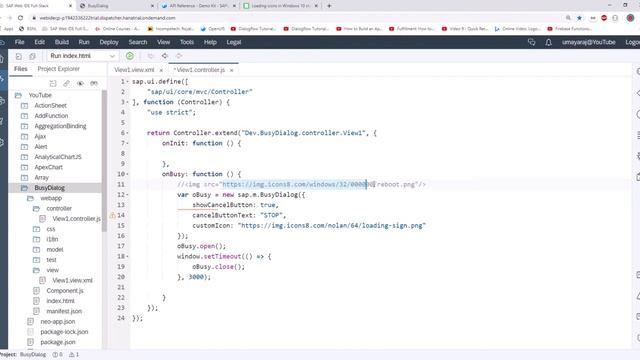Close the View1.view.xml editor tab

pyautogui.click(x=161, y=70)
